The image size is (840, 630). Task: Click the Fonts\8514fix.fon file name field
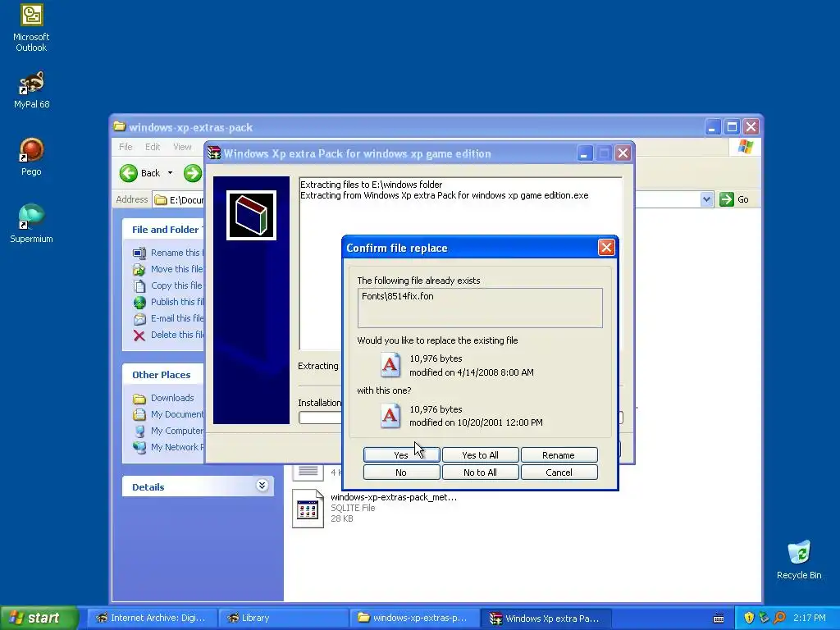coord(480,308)
